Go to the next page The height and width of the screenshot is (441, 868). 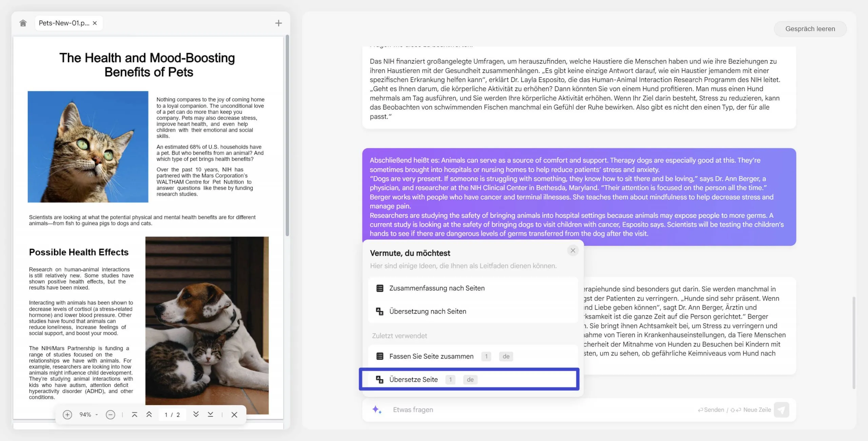click(196, 415)
